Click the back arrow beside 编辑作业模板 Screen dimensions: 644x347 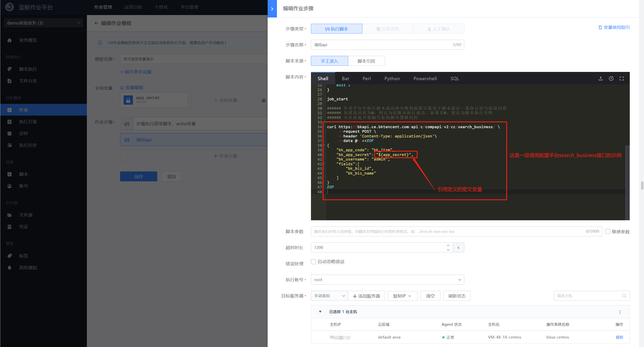(97, 23)
